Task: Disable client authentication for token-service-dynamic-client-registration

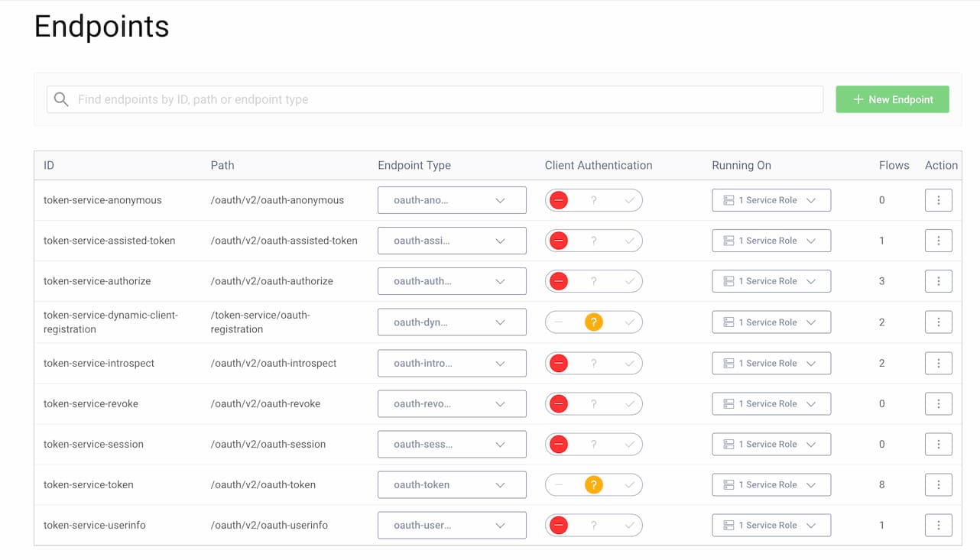Action: click(559, 322)
